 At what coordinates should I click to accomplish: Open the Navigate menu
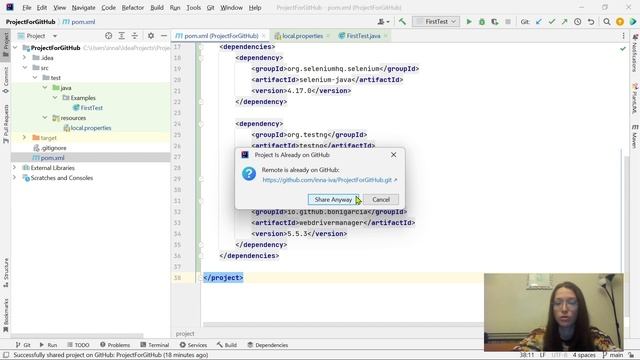83,7
